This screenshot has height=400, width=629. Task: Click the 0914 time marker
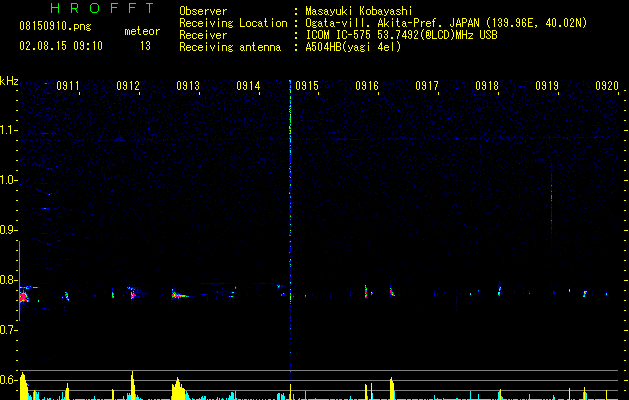(248, 86)
